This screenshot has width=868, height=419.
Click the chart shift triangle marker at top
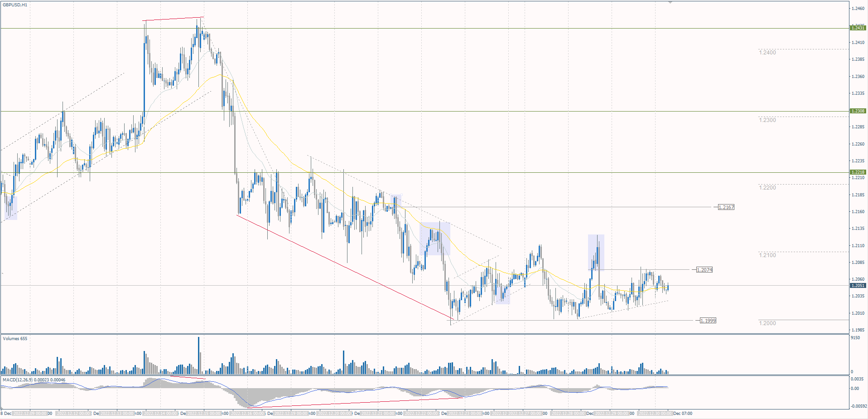pos(670,3)
